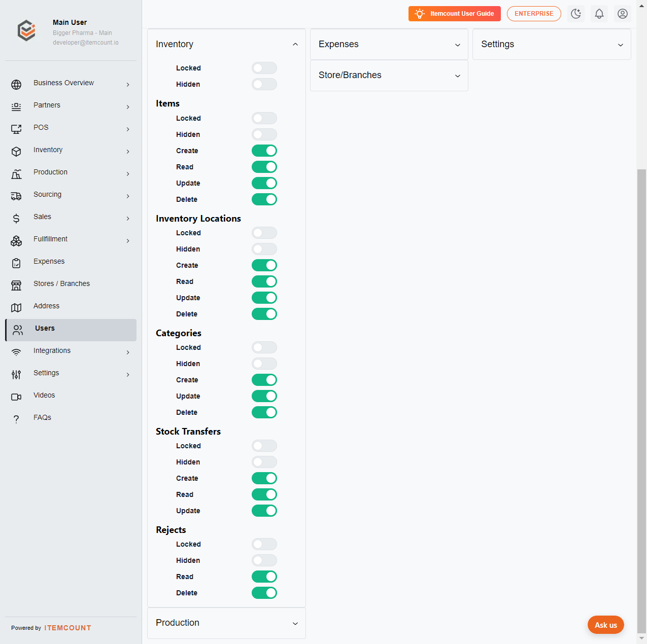The width and height of the screenshot is (647, 644).
Task: Click the Ask us chat button
Action: point(606,625)
